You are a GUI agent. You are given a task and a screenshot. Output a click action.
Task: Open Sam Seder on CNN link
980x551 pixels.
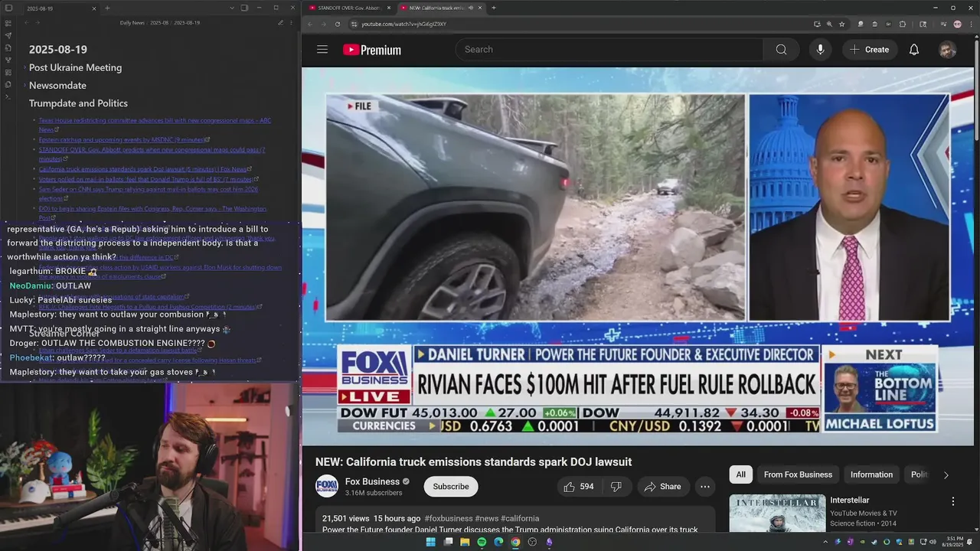(x=149, y=193)
